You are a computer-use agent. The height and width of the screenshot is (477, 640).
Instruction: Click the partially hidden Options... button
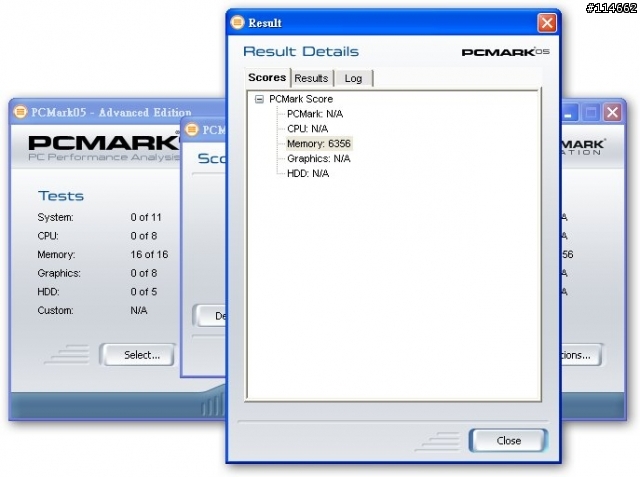[581, 355]
